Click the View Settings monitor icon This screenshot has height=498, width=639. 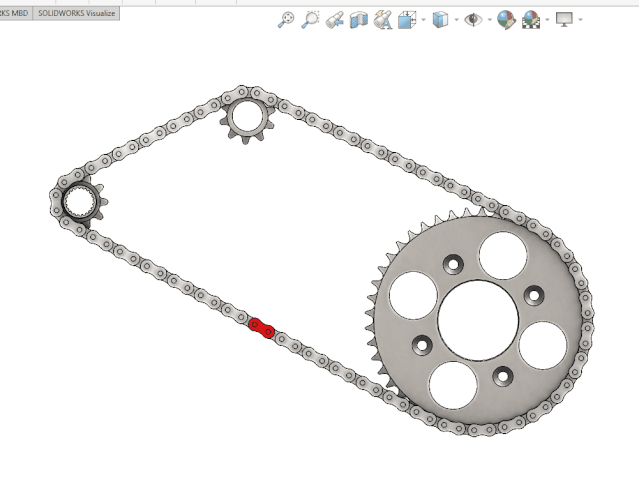click(564, 20)
